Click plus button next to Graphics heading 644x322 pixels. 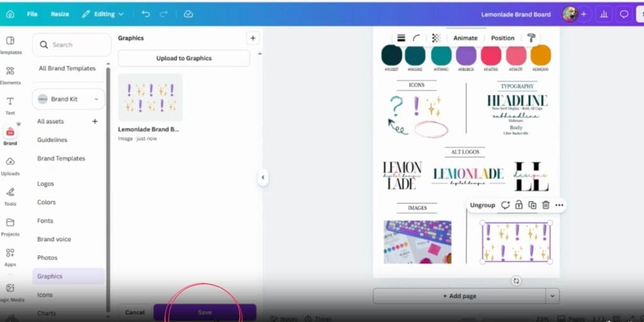click(x=253, y=38)
